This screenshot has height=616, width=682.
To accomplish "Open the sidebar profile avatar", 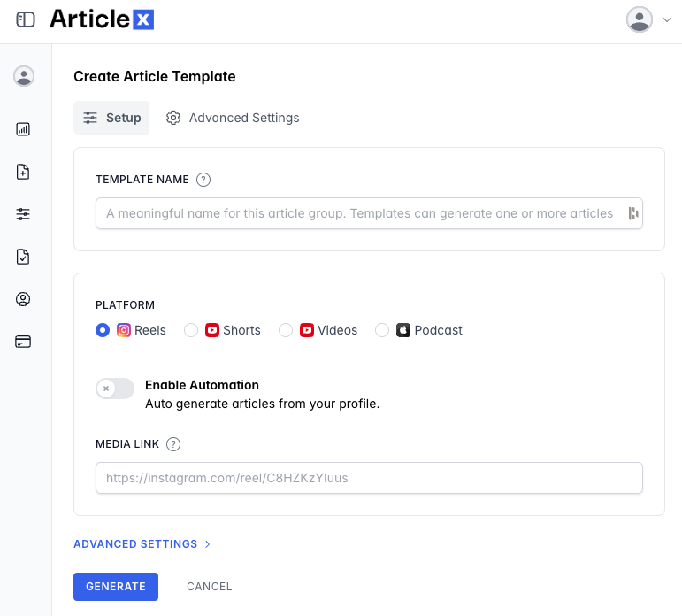I will (24, 76).
